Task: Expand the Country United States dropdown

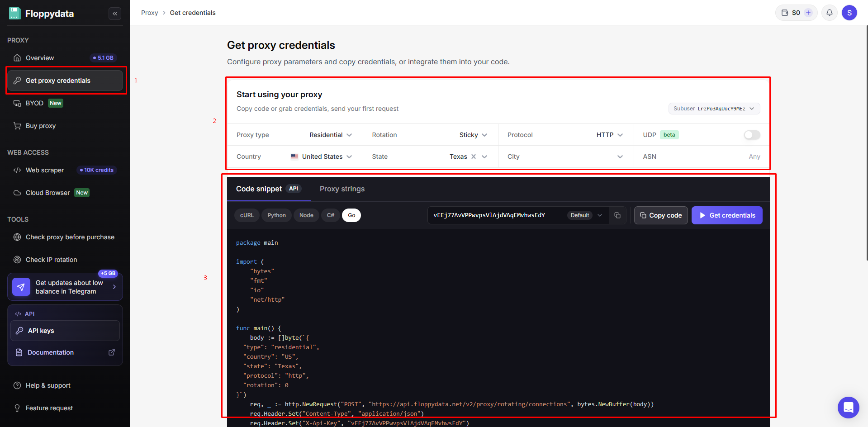Action: [322, 157]
